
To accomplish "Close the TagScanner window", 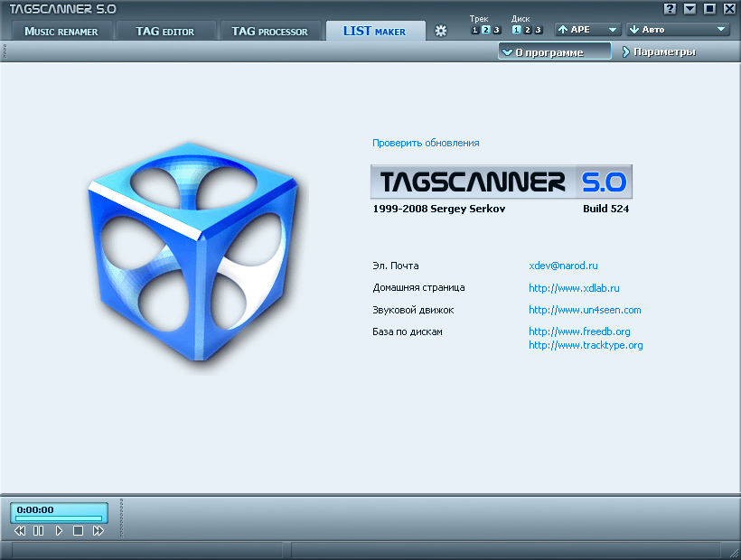I will [x=729, y=8].
